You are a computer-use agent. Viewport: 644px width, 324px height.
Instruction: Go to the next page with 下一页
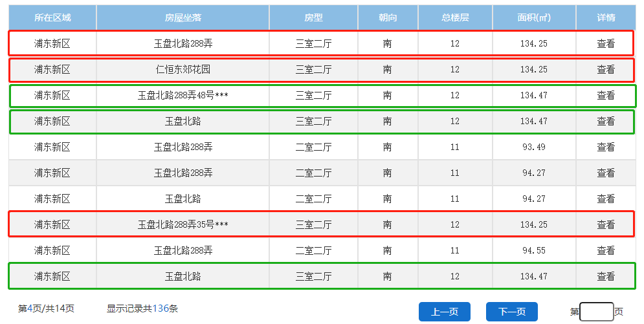(512, 312)
